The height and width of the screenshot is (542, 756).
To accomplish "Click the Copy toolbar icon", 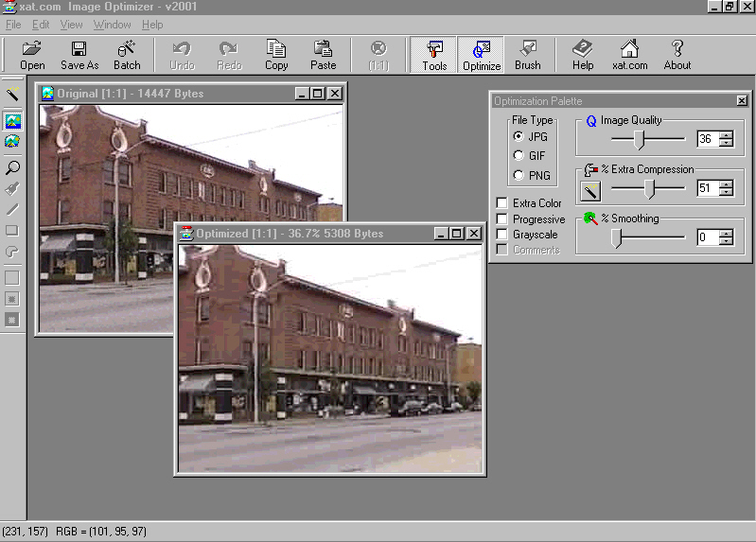I will click(x=276, y=55).
